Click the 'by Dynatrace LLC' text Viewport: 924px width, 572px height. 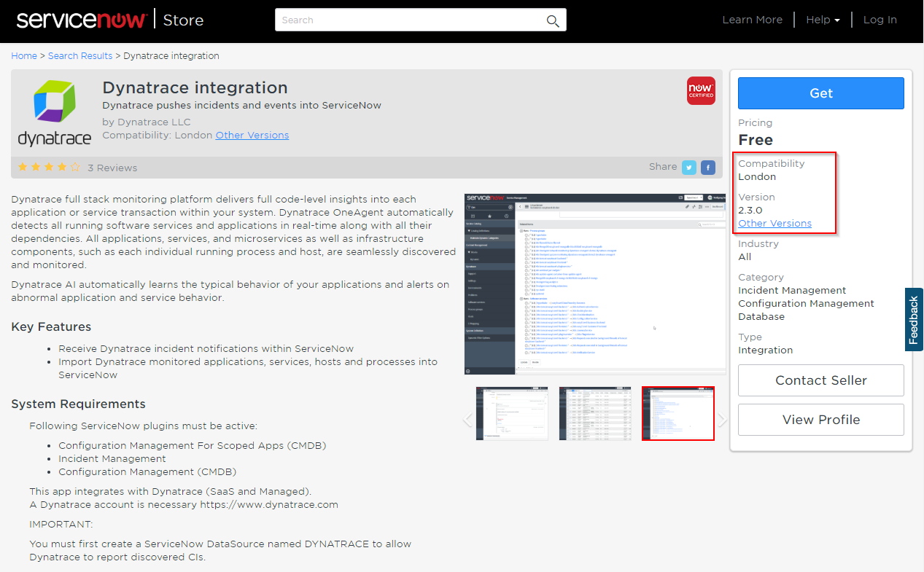coord(147,122)
